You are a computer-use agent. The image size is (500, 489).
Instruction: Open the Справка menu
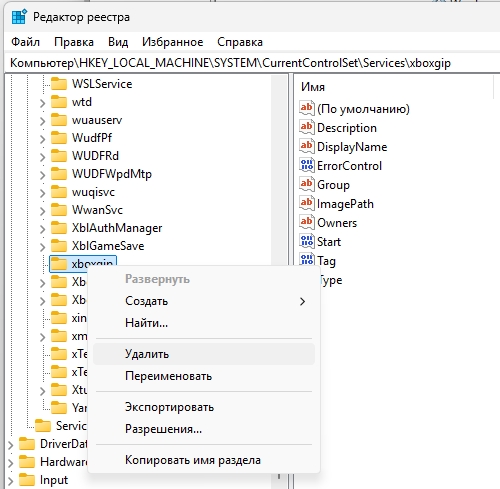(x=240, y=42)
